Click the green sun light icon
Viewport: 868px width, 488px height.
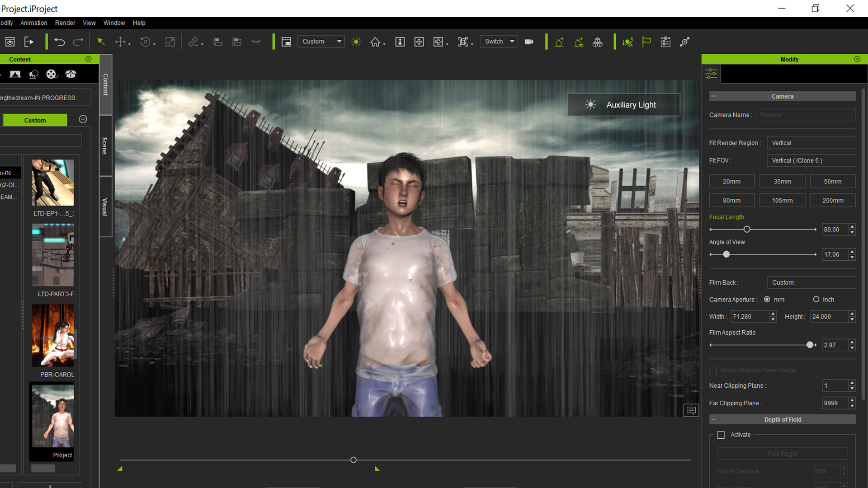[356, 42]
